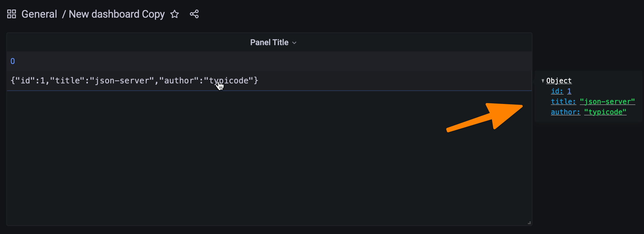Grab the panel resize handle corner
This screenshot has height=234, width=644.
529,223
